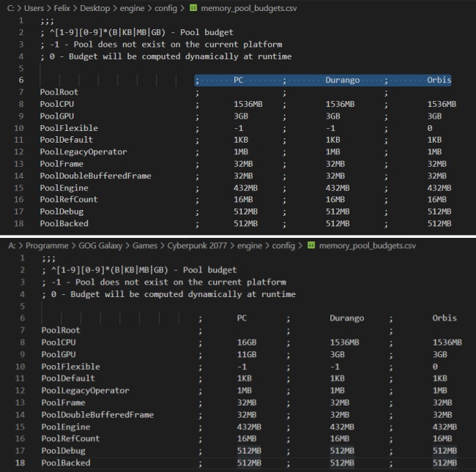Click 'PoolRefCount' in the top editor
The height and width of the screenshot is (472, 476).
click(x=69, y=200)
